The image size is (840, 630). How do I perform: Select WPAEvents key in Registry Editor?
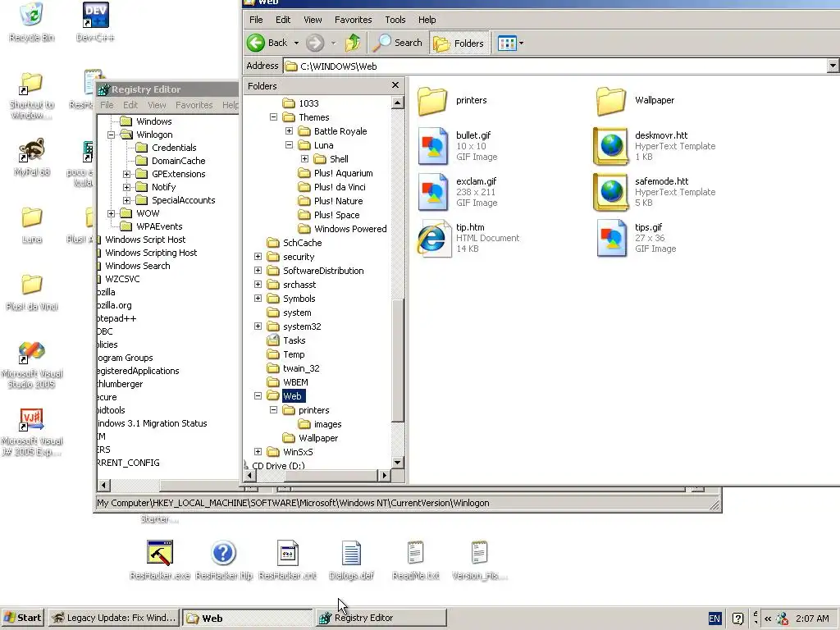tap(159, 226)
